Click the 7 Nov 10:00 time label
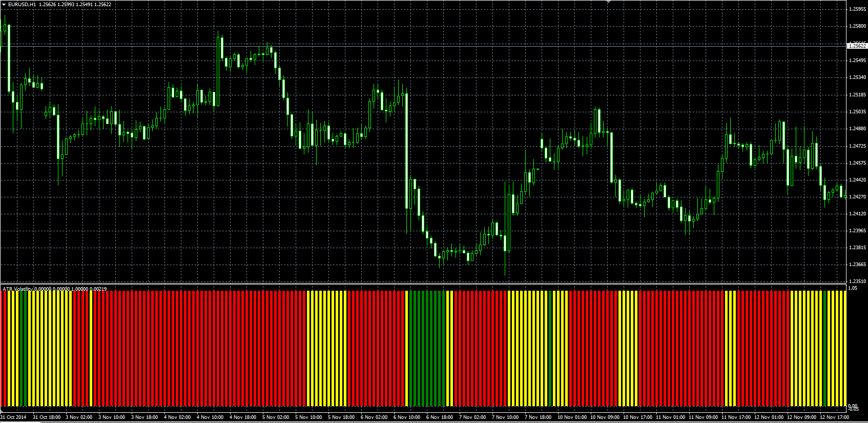 (x=506, y=417)
